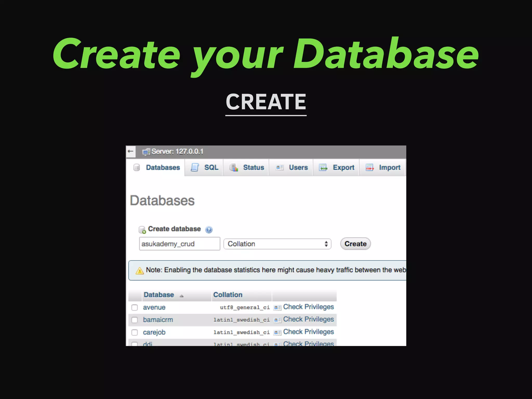Open the blue help icon beside Create database

(x=209, y=230)
